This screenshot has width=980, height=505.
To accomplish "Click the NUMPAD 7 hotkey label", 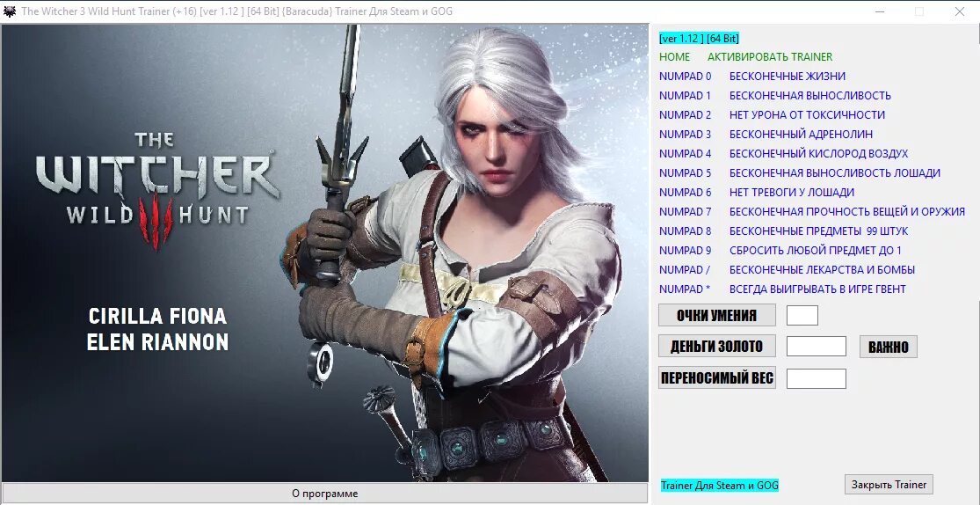I will point(685,212).
